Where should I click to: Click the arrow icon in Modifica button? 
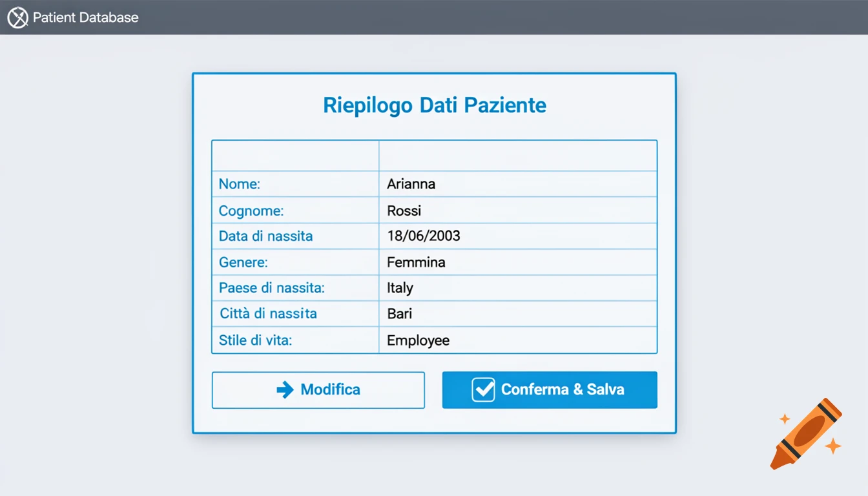285,389
